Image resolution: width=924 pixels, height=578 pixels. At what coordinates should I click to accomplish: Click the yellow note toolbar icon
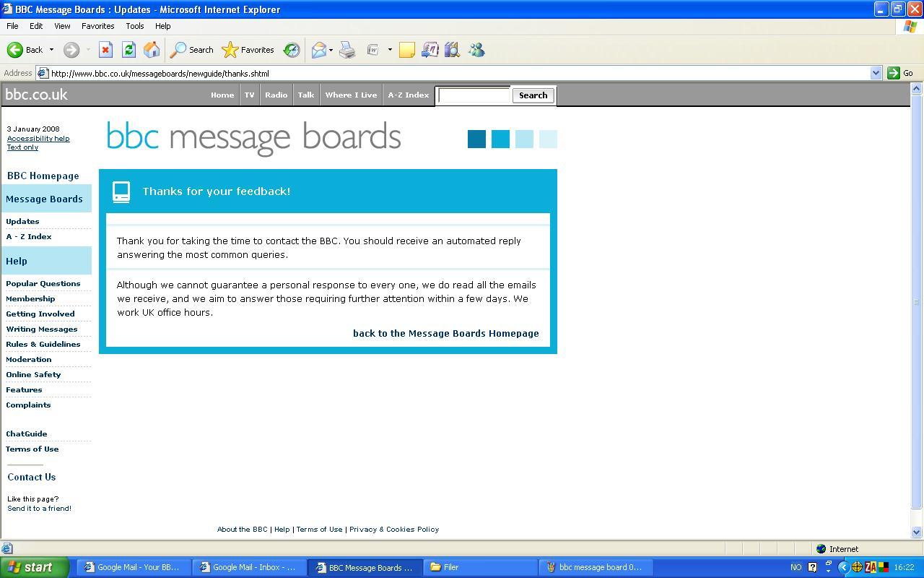coord(407,50)
